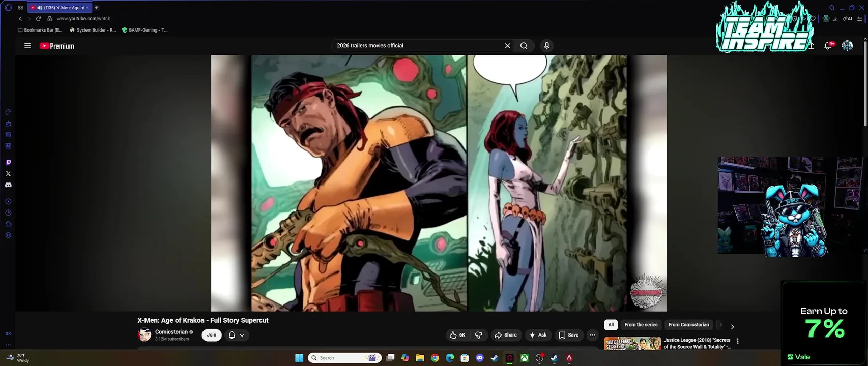Open browser downloads arrow icon

coord(835,19)
